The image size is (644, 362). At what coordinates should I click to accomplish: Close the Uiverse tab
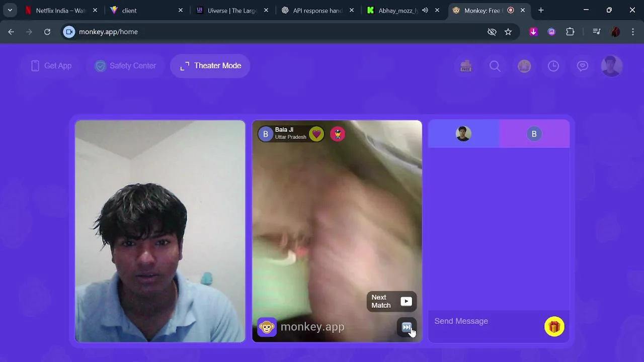click(x=266, y=10)
